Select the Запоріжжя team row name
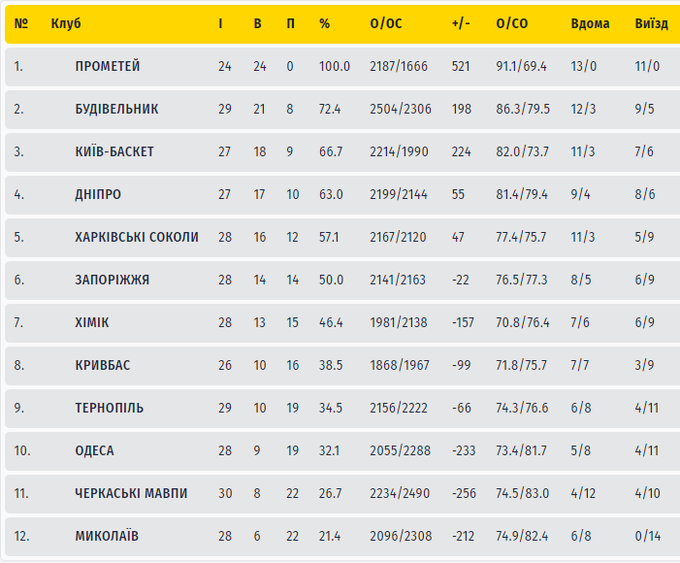The width and height of the screenshot is (680, 563). (x=112, y=280)
